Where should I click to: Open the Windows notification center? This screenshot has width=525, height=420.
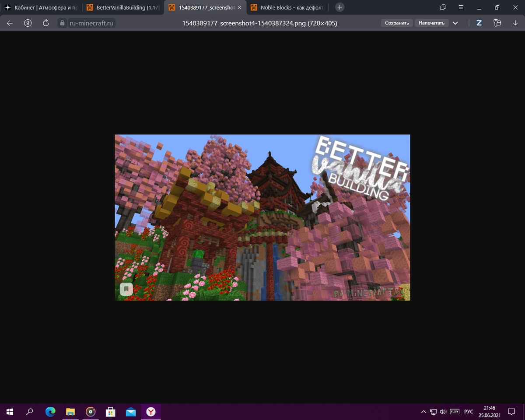(511, 412)
